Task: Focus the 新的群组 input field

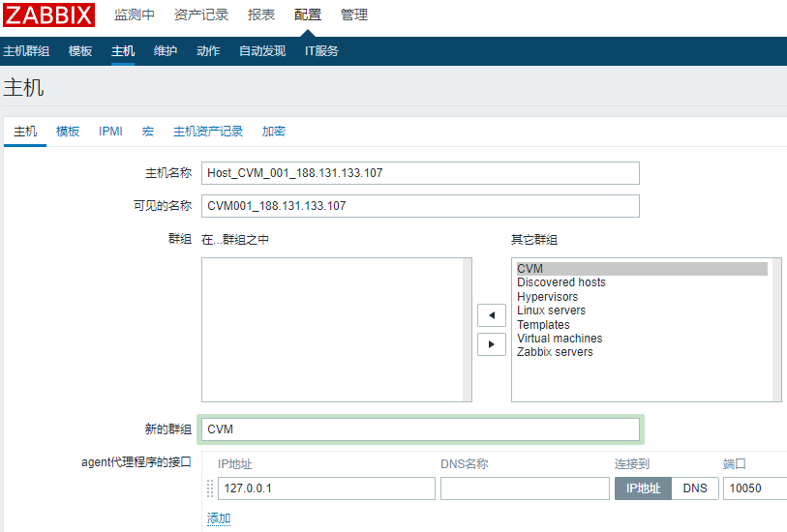Action: pyautogui.click(x=420, y=429)
